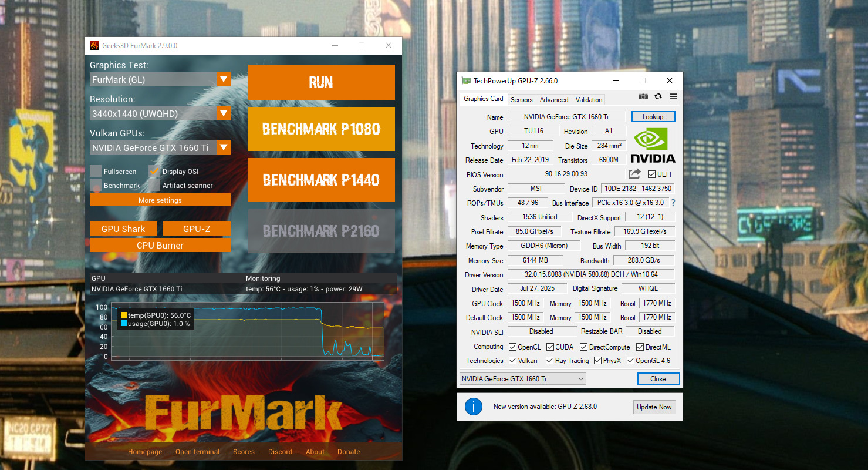Start BENCHMARK P1080

coord(322,129)
